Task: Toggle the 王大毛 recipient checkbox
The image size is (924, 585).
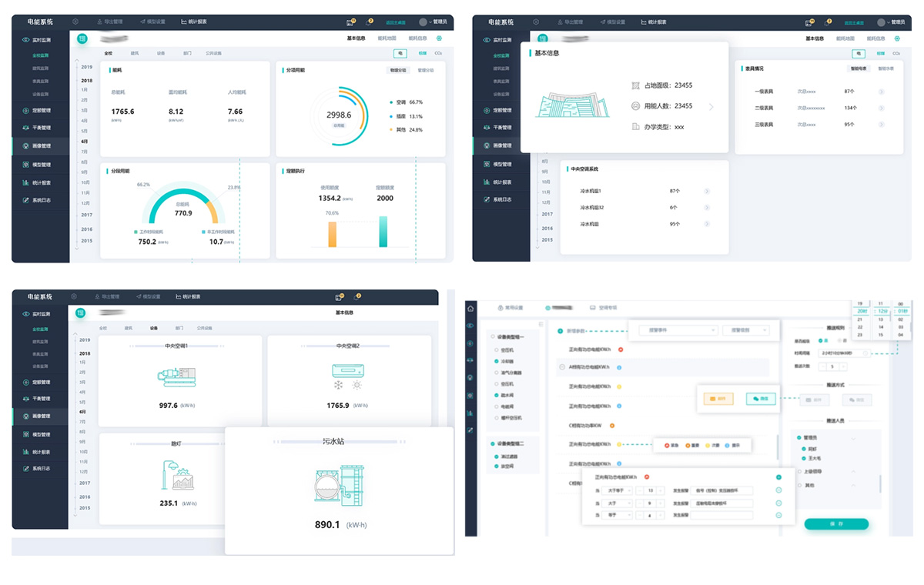Action: [x=805, y=458]
